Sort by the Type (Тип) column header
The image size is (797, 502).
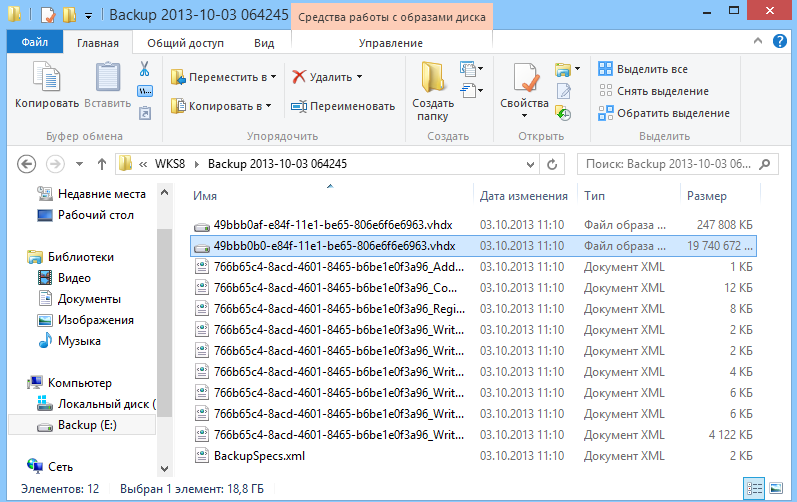tap(594, 196)
